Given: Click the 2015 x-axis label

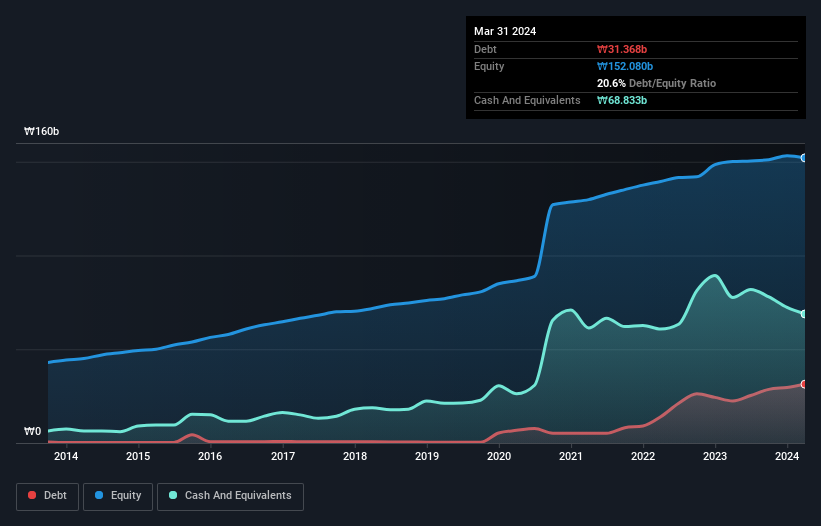Looking at the screenshot, I should point(138,456).
